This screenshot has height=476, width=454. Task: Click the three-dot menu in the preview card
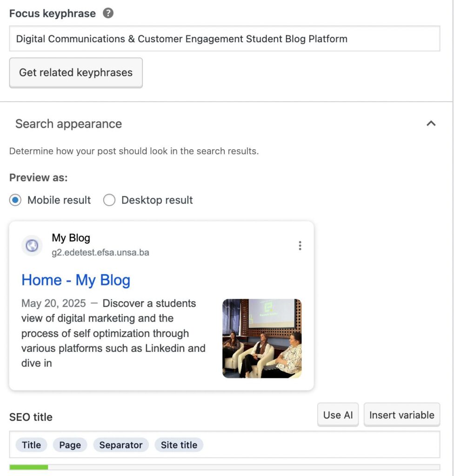click(x=300, y=245)
